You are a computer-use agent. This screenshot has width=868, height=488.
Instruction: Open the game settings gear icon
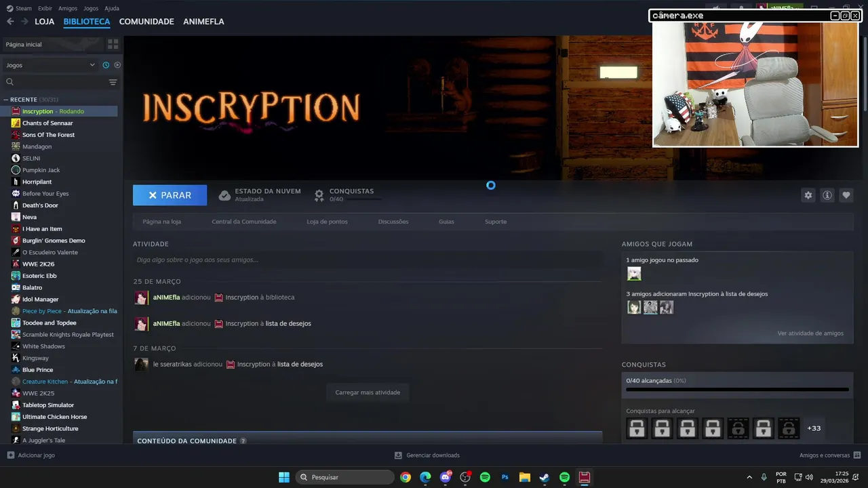point(808,195)
